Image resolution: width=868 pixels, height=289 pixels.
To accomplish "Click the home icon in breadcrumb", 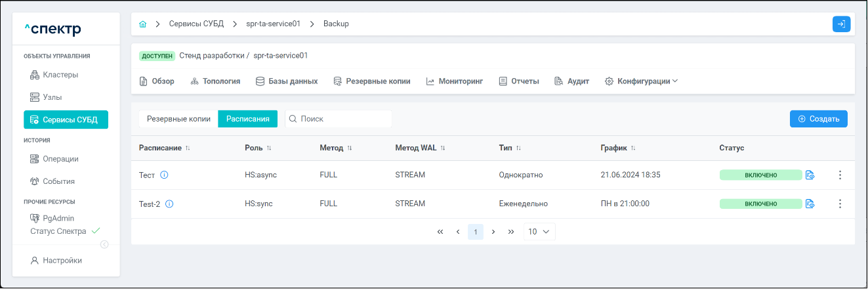I will coord(143,24).
